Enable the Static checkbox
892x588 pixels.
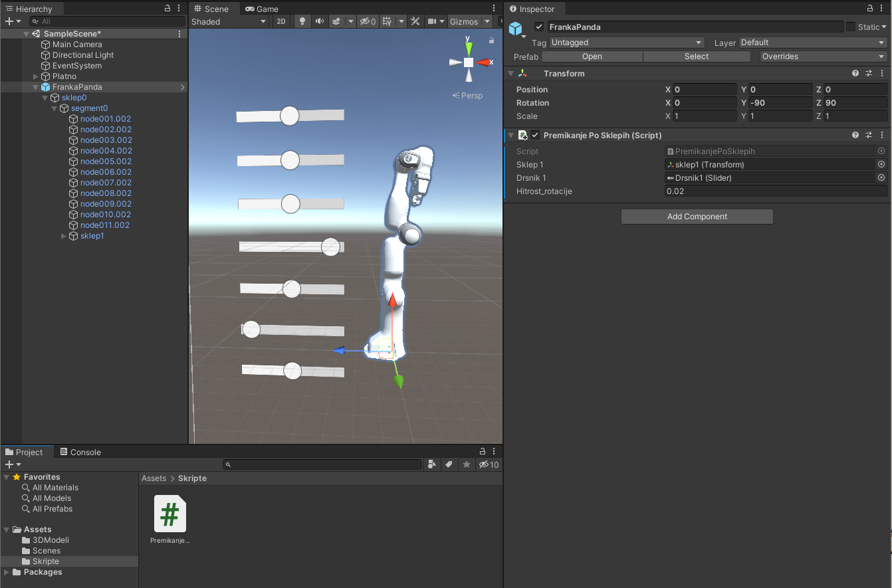click(x=851, y=27)
